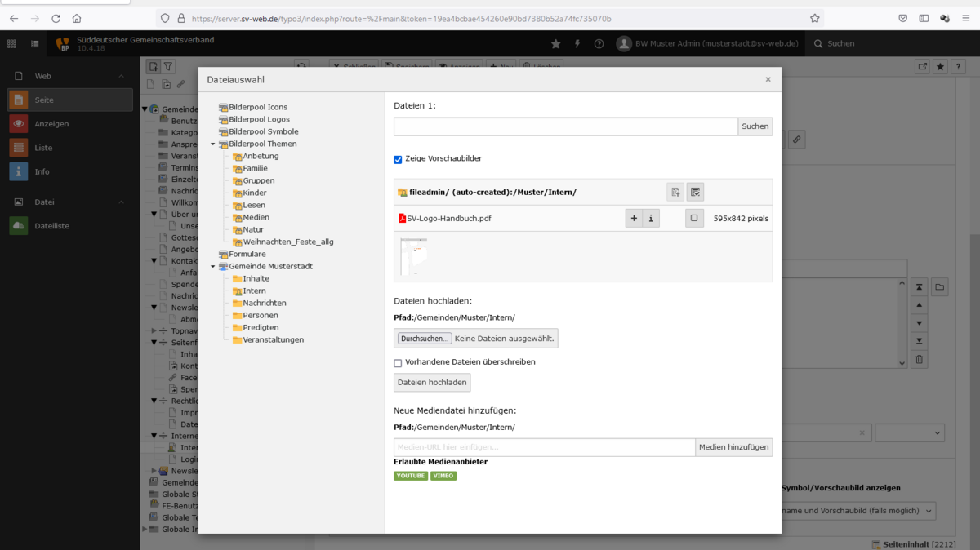Select the Bilderpool Logos storage

[x=259, y=120]
